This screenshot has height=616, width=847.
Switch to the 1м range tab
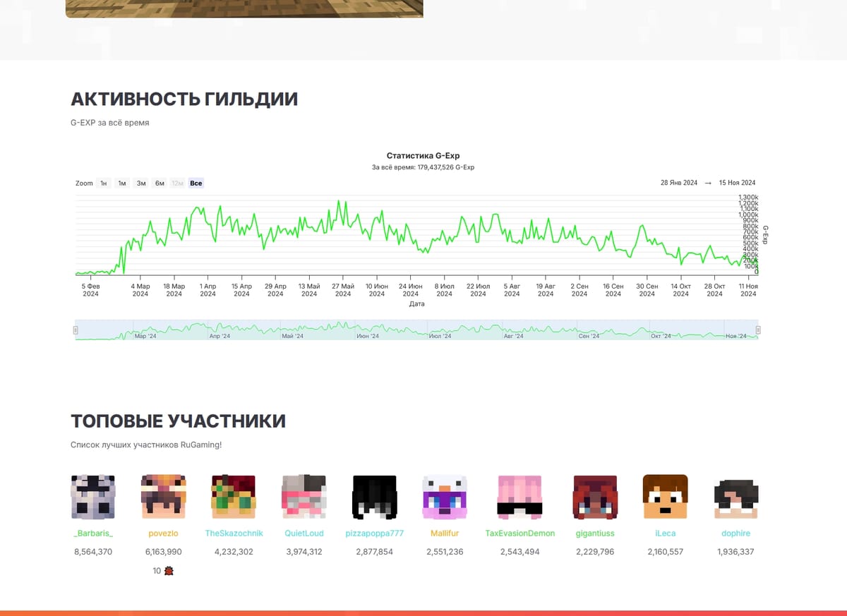121,183
